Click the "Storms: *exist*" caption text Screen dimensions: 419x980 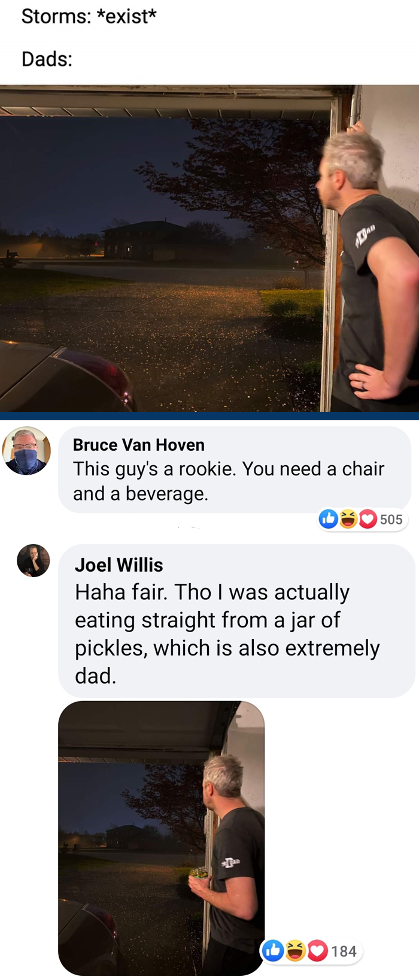tap(89, 16)
